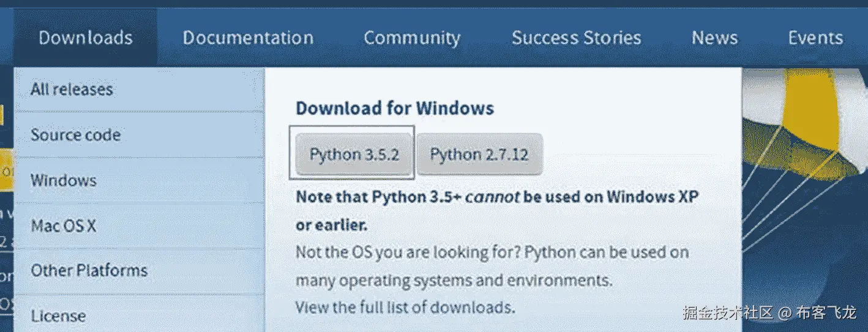Open the Events navigation item
This screenshot has height=332, width=868.
coord(815,38)
